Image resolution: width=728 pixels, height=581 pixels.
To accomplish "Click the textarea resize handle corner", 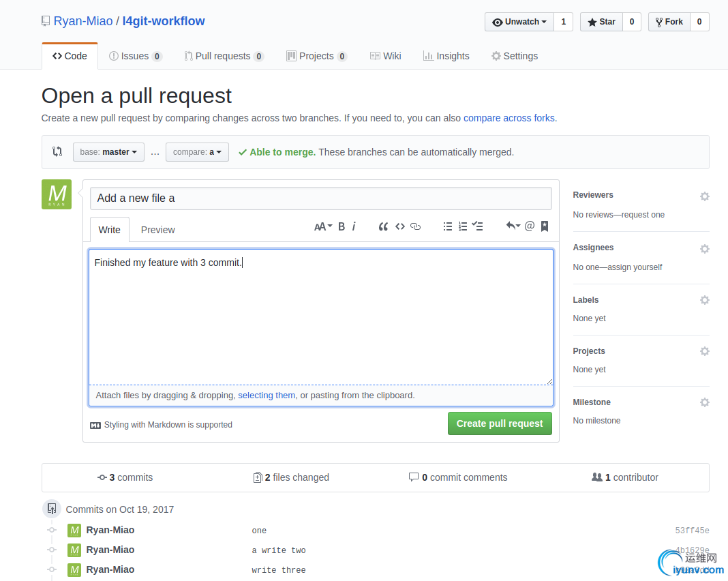I will pos(549,382).
